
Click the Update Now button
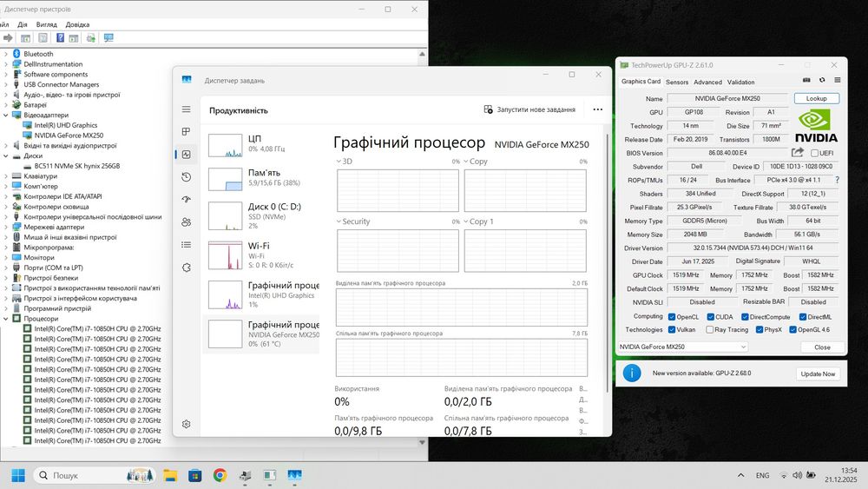pos(818,373)
